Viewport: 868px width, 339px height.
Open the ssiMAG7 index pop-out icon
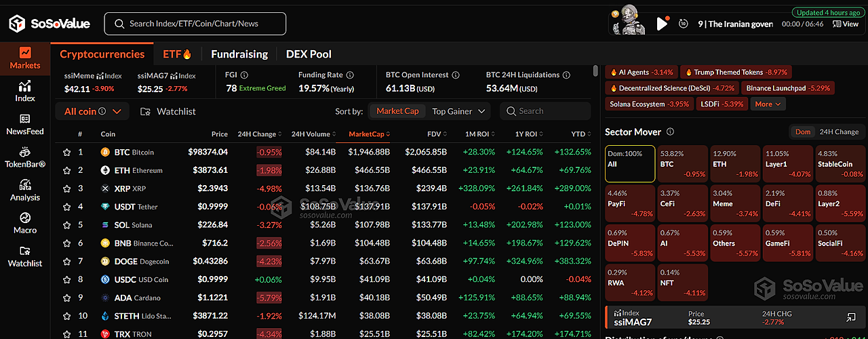tap(851, 317)
